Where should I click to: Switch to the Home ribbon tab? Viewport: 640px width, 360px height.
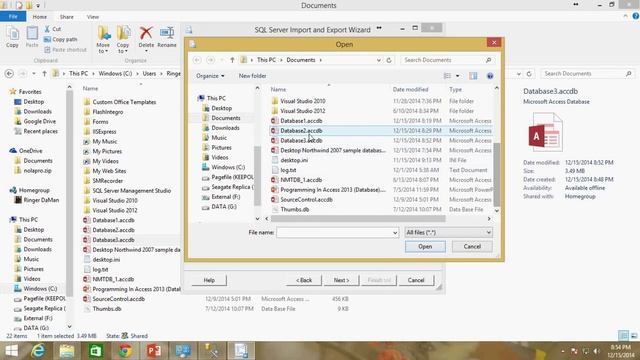[40, 17]
